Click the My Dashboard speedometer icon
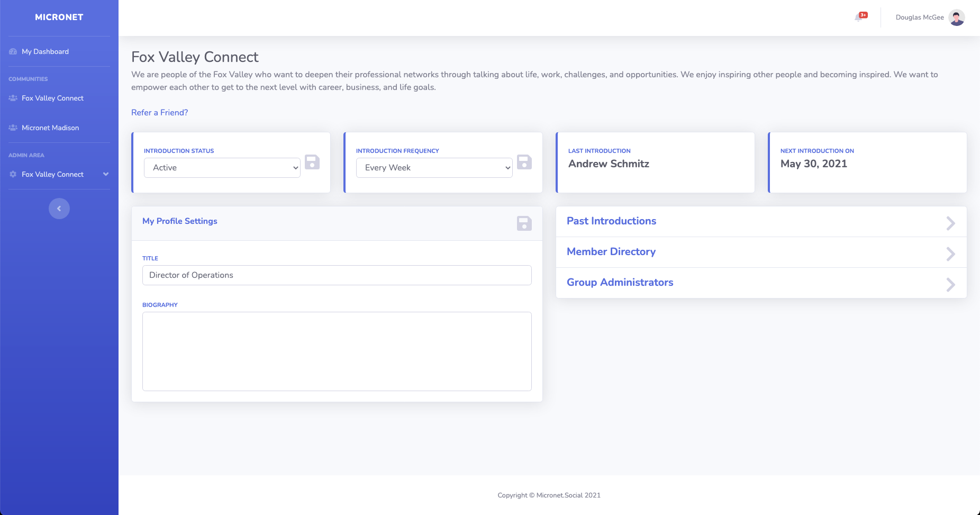 click(13, 51)
